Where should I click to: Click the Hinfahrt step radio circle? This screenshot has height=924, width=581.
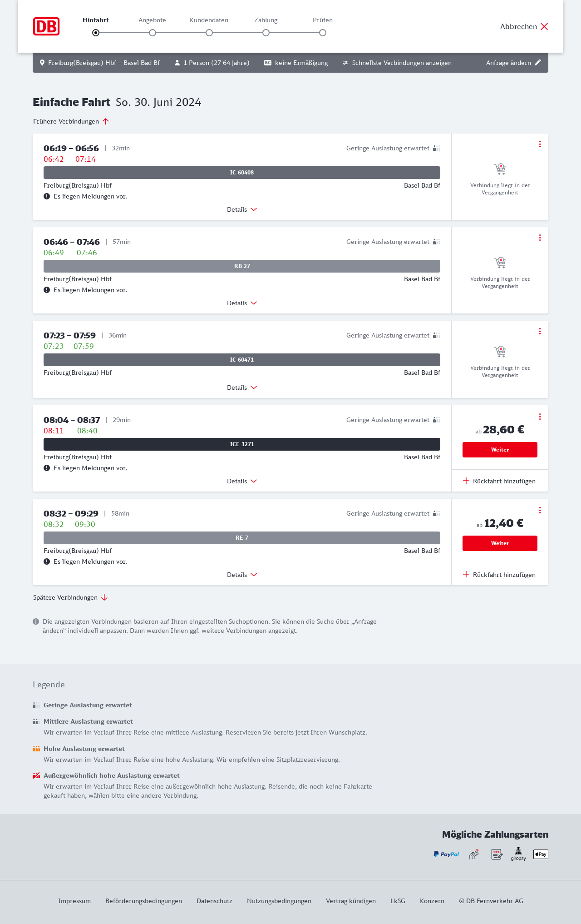coord(96,33)
